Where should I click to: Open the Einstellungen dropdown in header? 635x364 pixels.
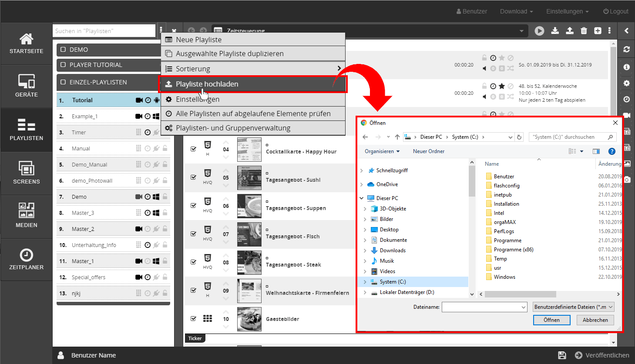coord(567,11)
